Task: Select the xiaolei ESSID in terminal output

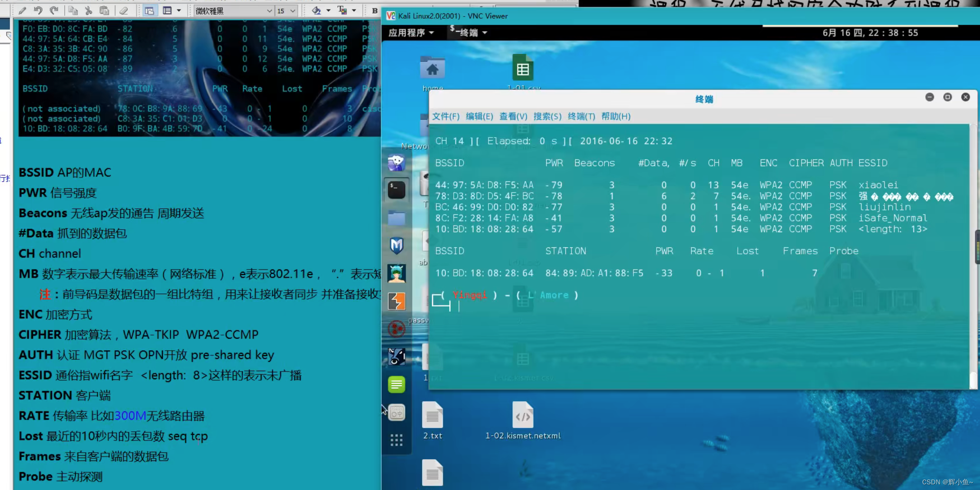Action: click(878, 185)
